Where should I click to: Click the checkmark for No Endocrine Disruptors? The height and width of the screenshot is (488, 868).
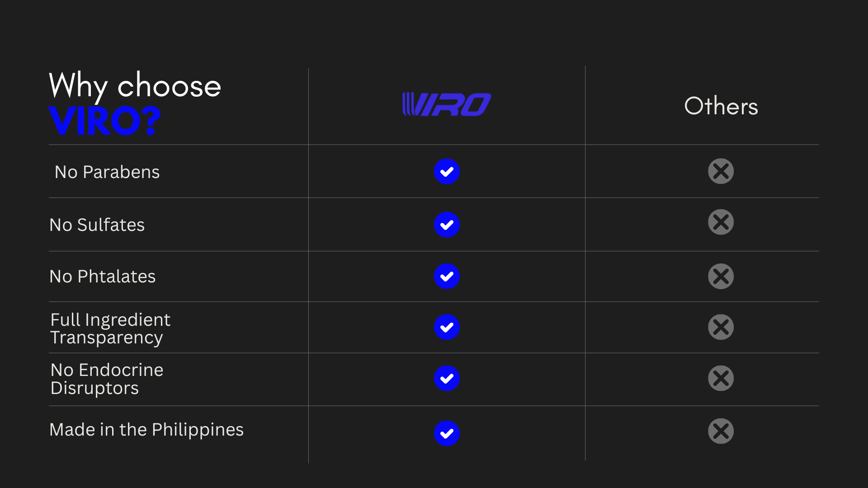[x=447, y=378]
